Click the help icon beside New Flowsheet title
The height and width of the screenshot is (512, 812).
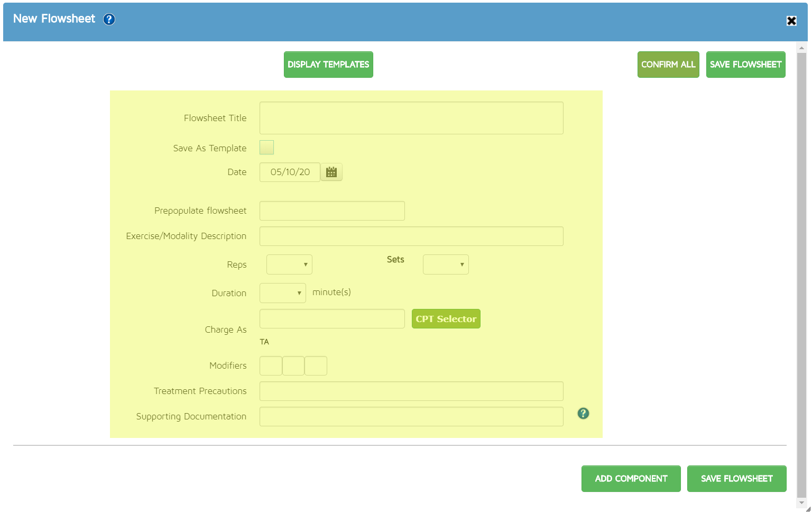point(109,20)
